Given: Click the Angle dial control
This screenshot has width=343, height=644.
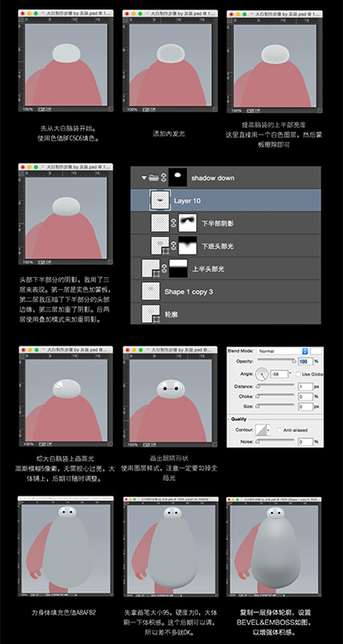Looking at the screenshot, I should [x=262, y=374].
